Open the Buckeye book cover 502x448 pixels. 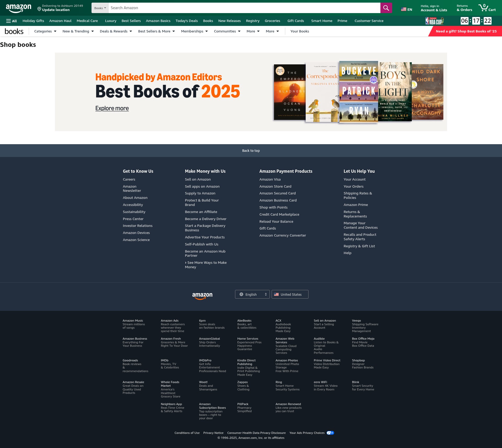tap(359, 92)
